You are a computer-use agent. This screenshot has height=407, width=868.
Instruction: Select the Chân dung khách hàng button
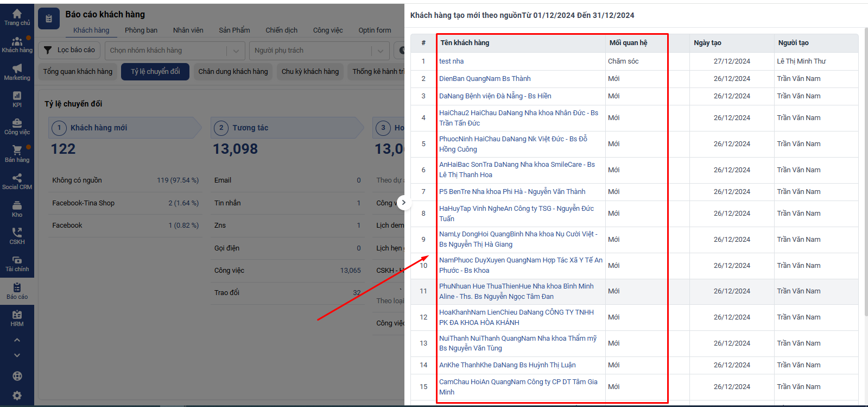coord(233,72)
